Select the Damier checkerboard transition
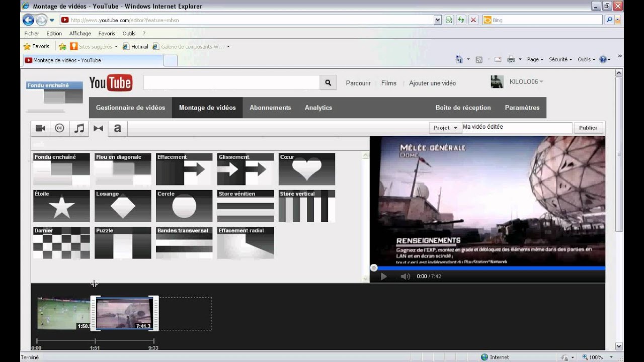This screenshot has height=362, width=644. pyautogui.click(x=61, y=243)
